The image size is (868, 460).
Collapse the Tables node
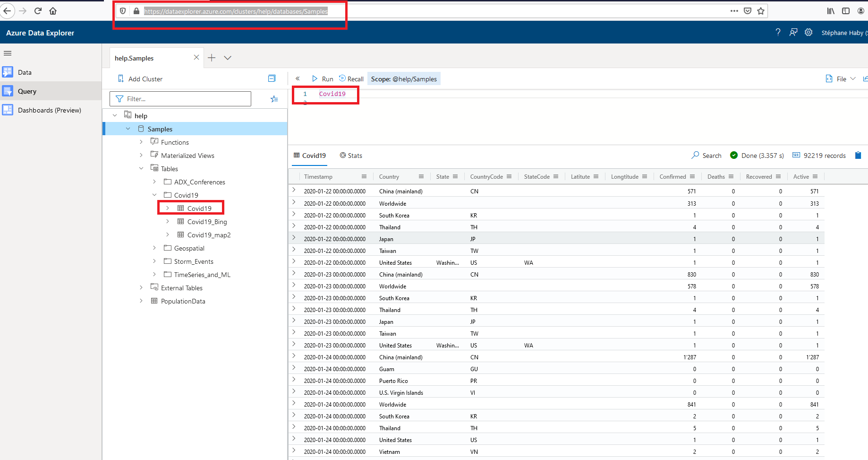point(141,168)
